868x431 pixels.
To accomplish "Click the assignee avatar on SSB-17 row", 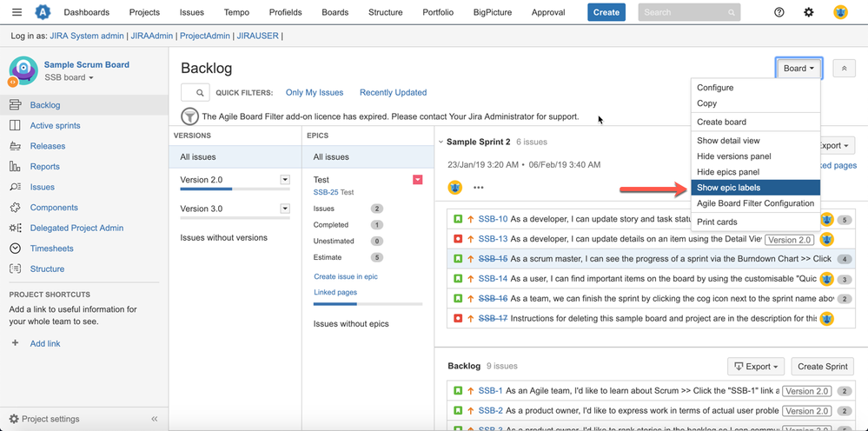I will pos(826,318).
